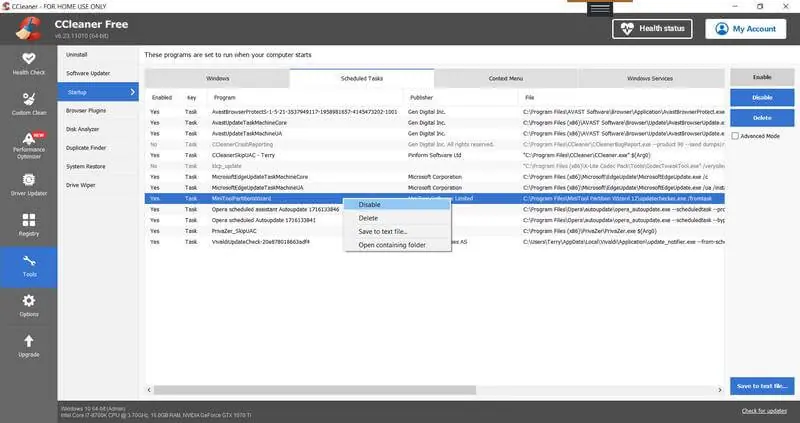
Task: Switch to the Scheduled Tasks tab
Action: (362, 79)
